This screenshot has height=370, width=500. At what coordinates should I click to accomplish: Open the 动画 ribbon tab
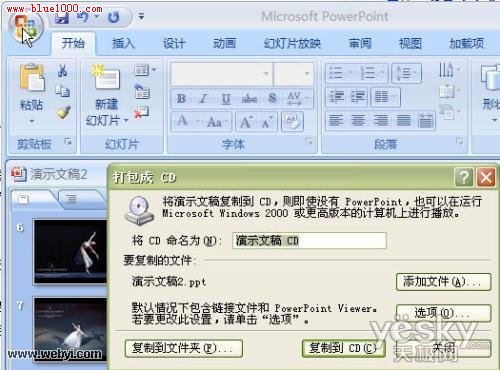224,43
